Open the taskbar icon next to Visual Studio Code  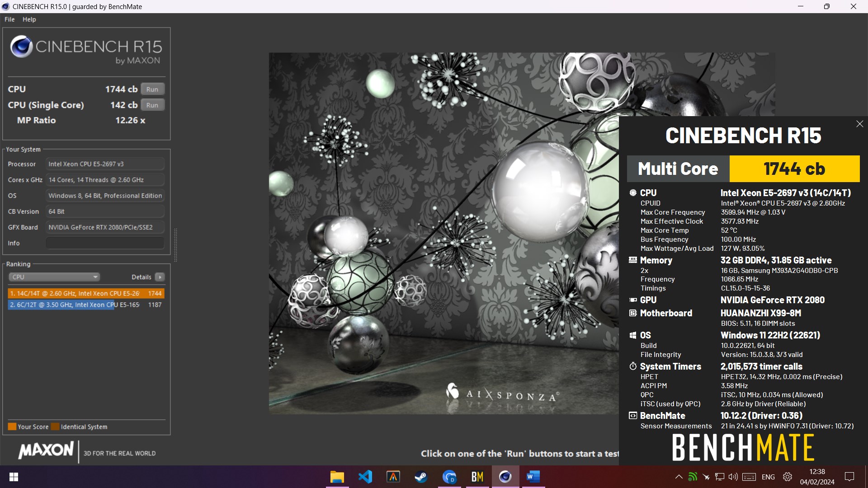tap(393, 477)
